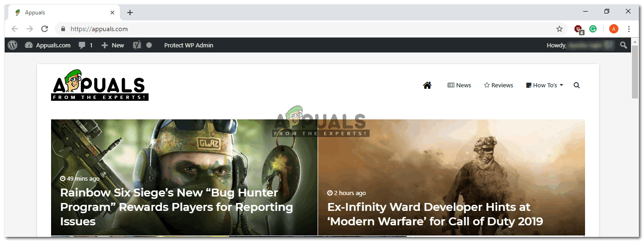This screenshot has width=644, height=242.
Task: Click the Appuals.com dashboard link
Action: point(48,45)
